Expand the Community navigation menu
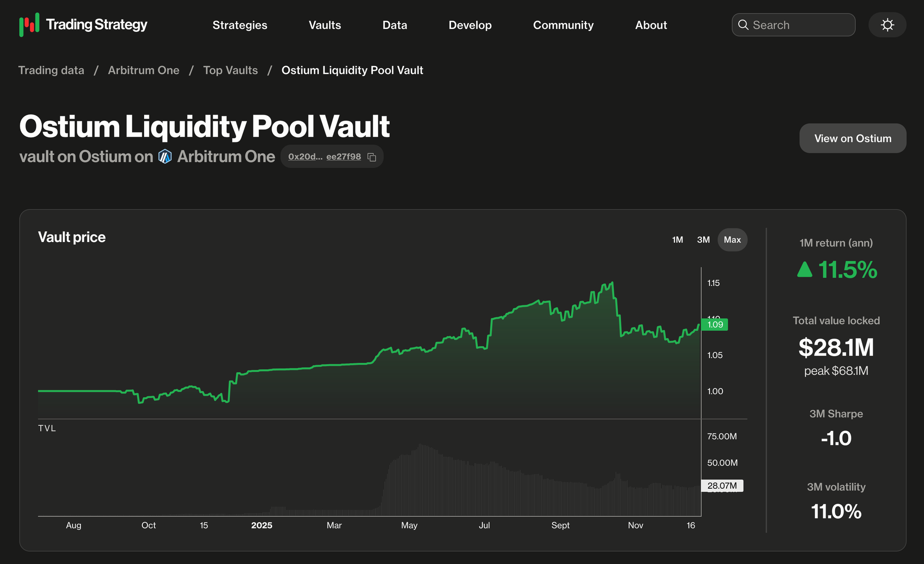Screen dimensions: 924x564 coord(563,25)
